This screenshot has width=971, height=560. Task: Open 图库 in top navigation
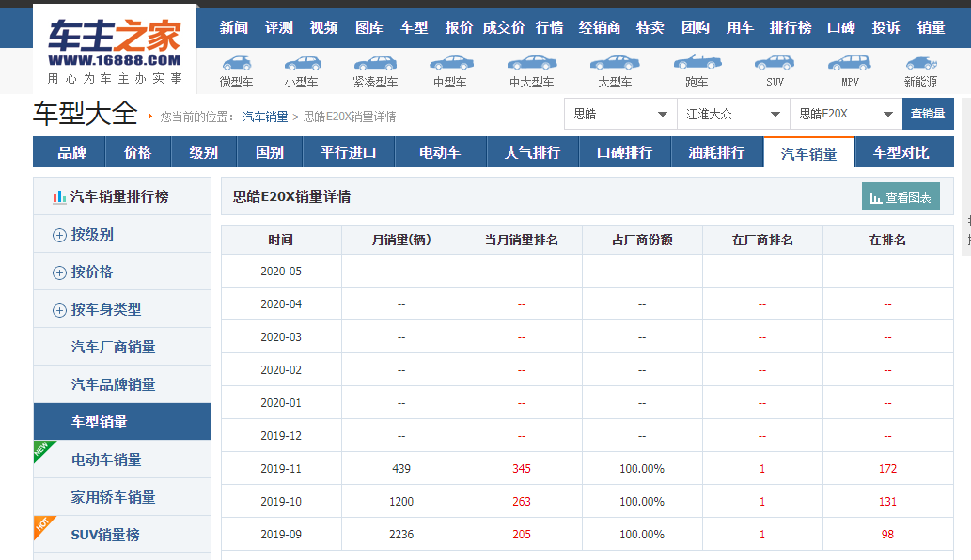pos(369,28)
